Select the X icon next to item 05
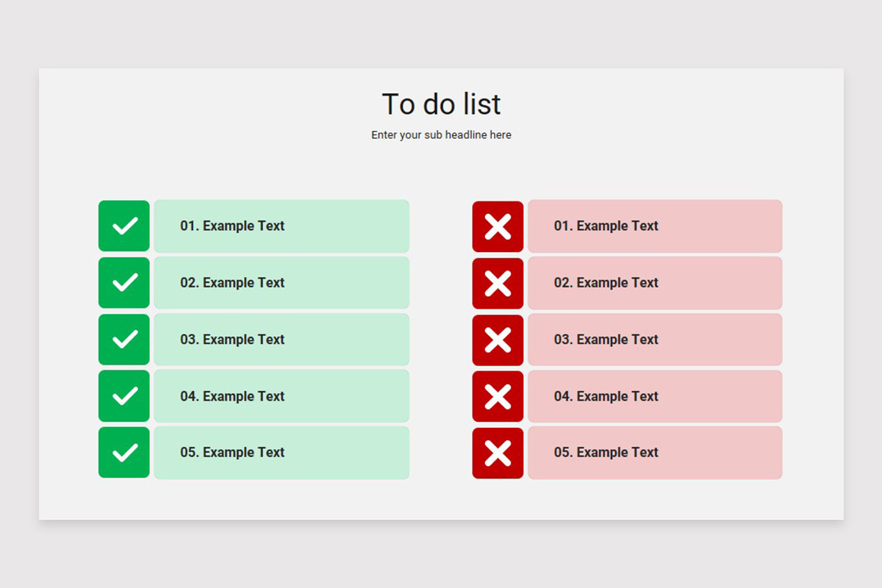 [498, 453]
